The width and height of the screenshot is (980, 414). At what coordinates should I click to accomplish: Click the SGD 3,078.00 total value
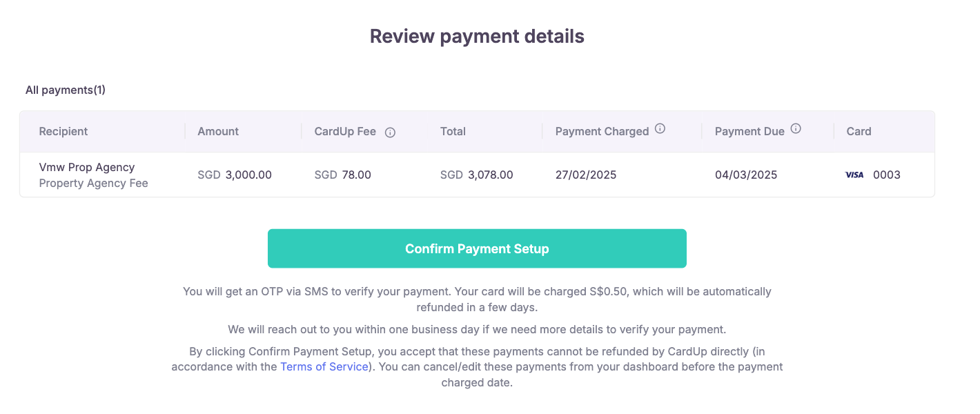(477, 175)
